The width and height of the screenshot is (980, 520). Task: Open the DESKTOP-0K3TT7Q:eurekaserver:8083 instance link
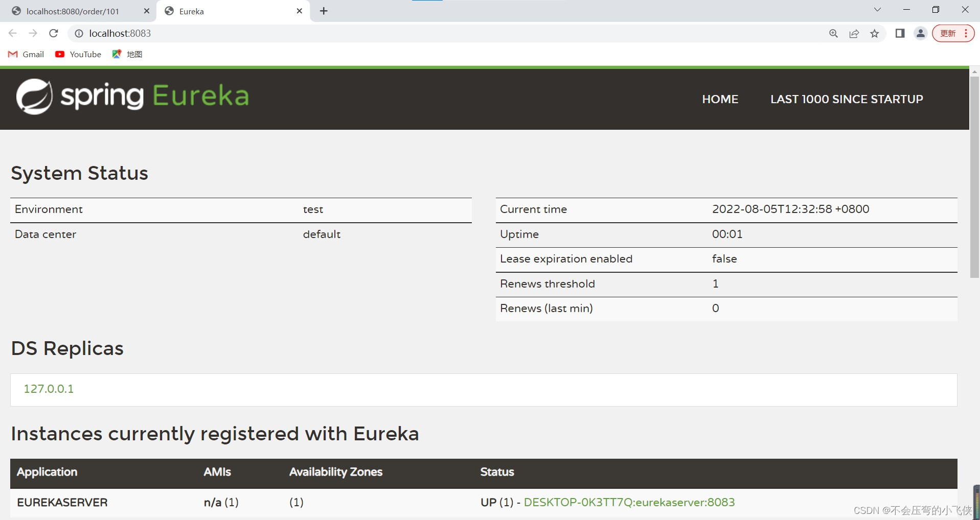pyautogui.click(x=629, y=502)
